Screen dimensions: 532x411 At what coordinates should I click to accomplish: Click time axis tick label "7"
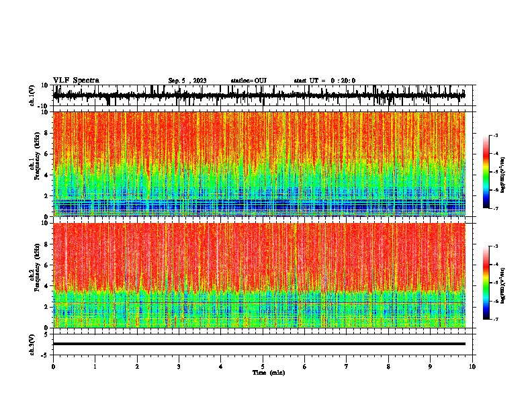347,367
